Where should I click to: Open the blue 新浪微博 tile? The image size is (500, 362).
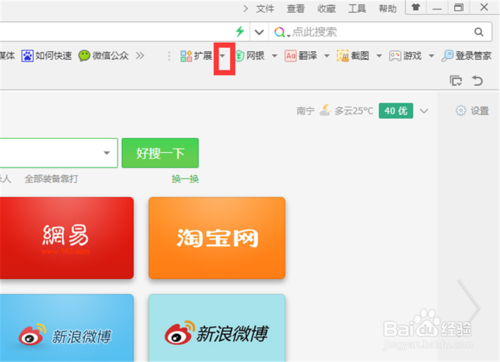point(67,328)
